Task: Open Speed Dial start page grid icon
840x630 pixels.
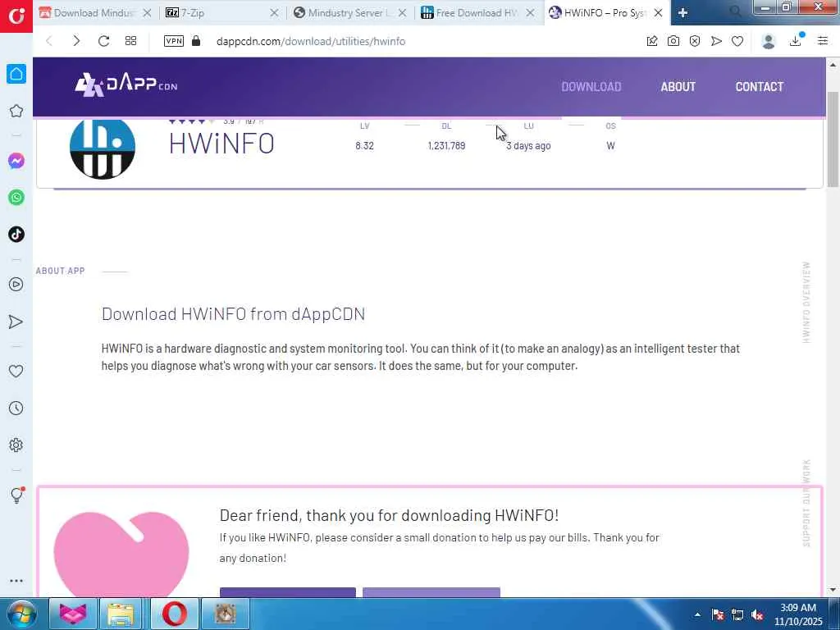Action: pyautogui.click(x=130, y=41)
